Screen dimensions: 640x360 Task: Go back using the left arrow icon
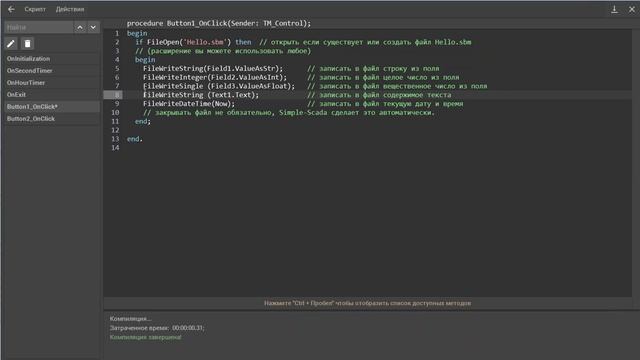point(11,9)
